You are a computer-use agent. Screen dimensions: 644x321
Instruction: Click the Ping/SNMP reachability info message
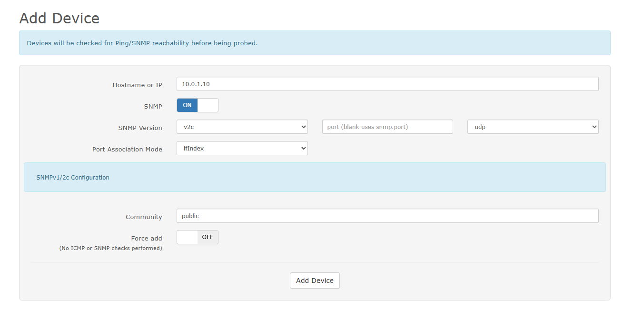tap(142, 43)
